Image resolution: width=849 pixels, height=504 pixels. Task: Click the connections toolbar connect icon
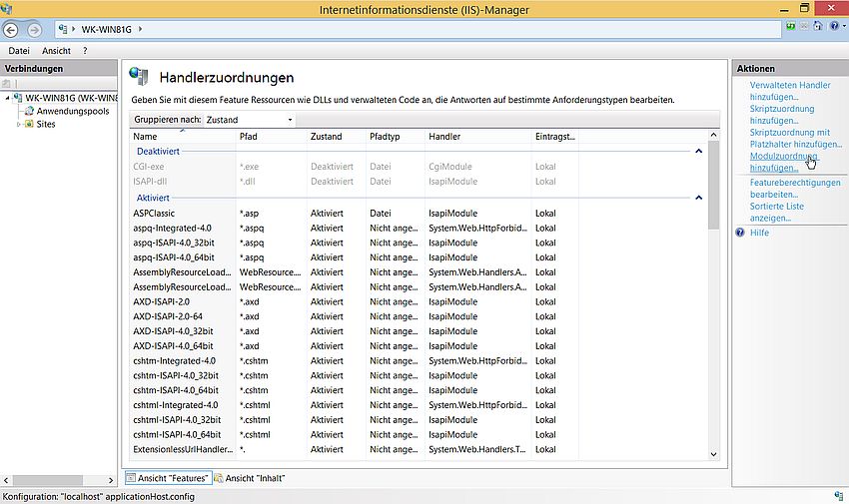[7, 83]
